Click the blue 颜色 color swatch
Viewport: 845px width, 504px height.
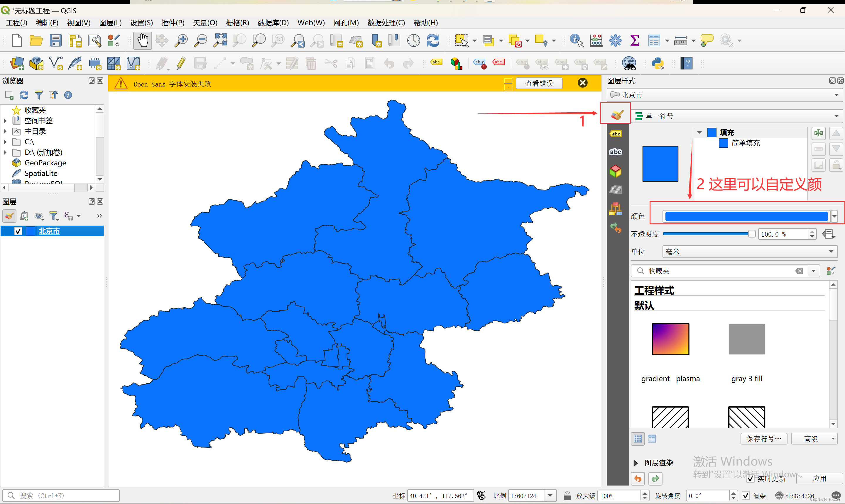click(x=746, y=216)
